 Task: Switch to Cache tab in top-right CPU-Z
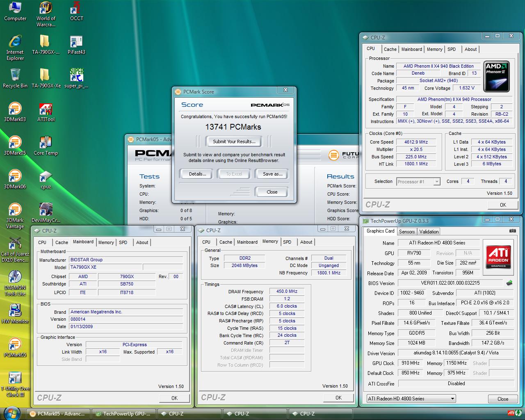(x=390, y=49)
